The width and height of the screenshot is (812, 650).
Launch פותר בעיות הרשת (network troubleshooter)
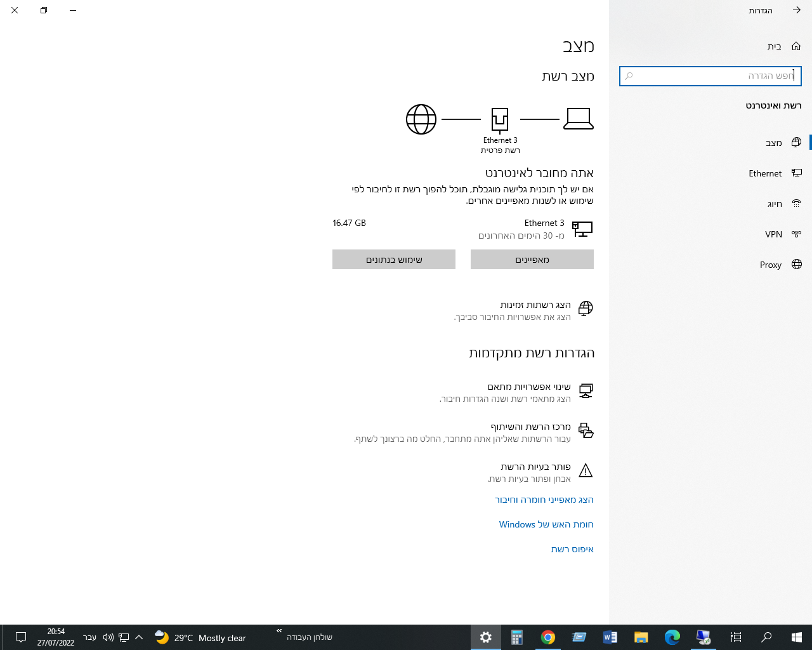point(535,467)
